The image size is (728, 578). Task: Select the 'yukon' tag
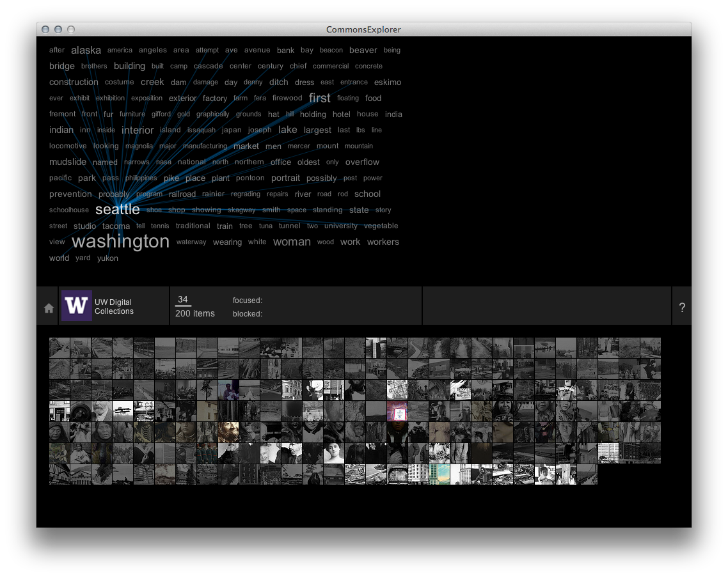tap(107, 258)
